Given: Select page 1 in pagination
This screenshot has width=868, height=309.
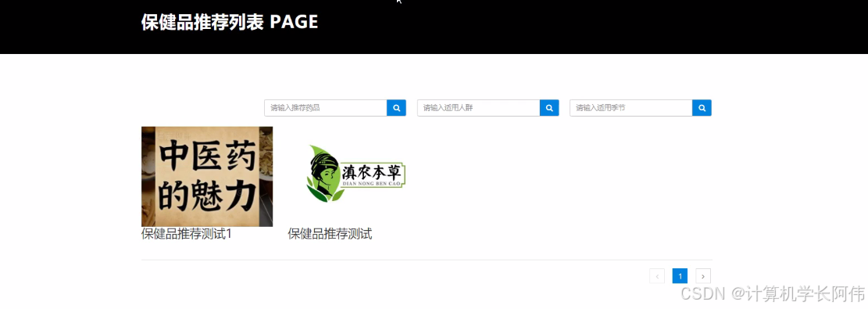Looking at the screenshot, I should click(x=680, y=275).
